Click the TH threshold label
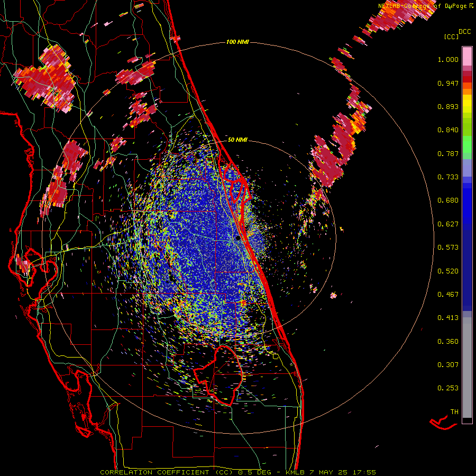This screenshot has height=476, width=476. [x=454, y=412]
